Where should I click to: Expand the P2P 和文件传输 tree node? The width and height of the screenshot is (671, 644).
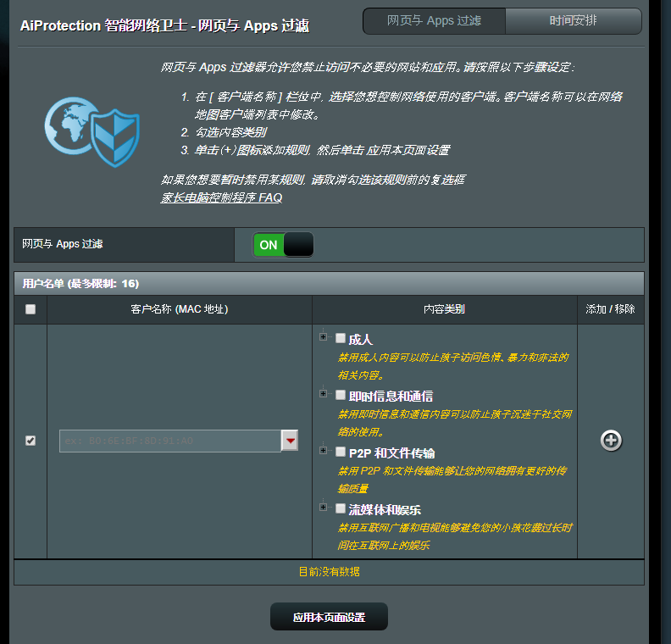(323, 451)
